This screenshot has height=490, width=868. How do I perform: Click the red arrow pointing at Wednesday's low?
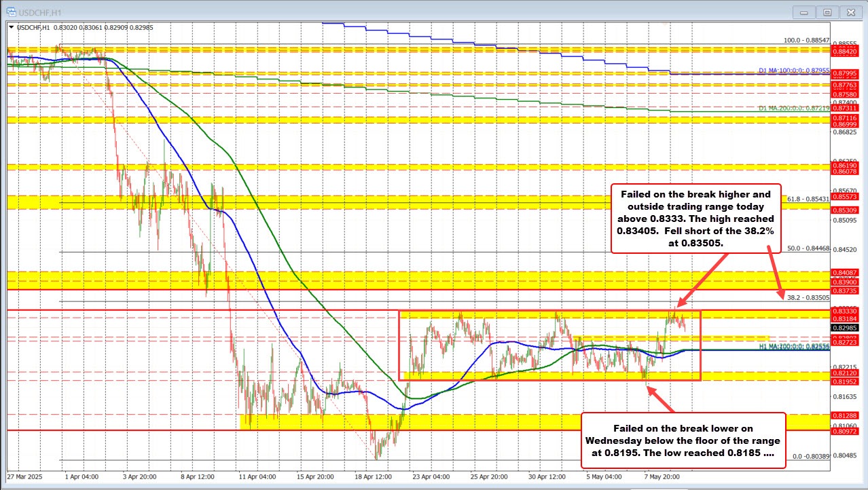tap(661, 398)
